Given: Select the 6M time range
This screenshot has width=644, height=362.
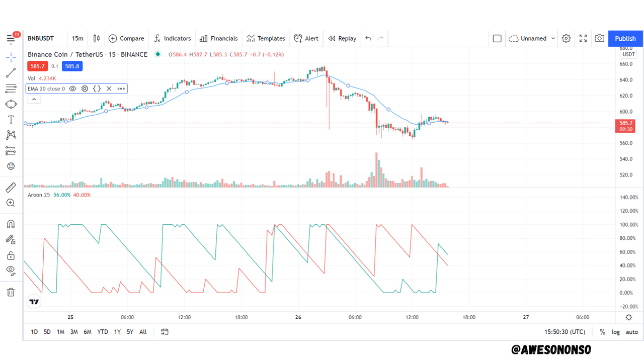Looking at the screenshot, I should [x=88, y=332].
